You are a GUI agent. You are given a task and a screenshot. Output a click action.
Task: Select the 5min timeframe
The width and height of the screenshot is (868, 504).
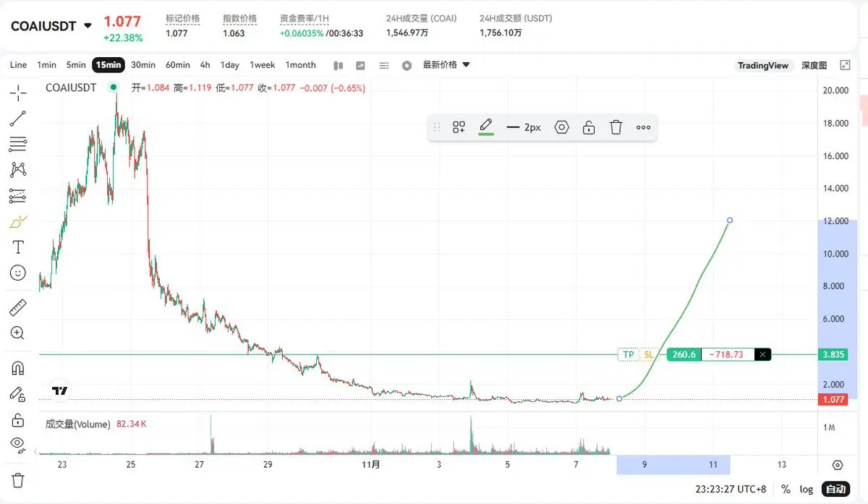point(76,65)
